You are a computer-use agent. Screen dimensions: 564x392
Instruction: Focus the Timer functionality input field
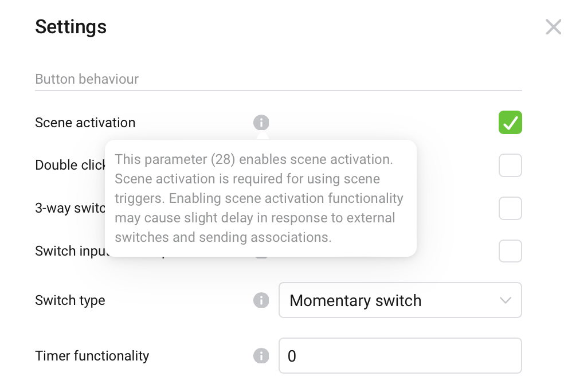pyautogui.click(x=399, y=356)
